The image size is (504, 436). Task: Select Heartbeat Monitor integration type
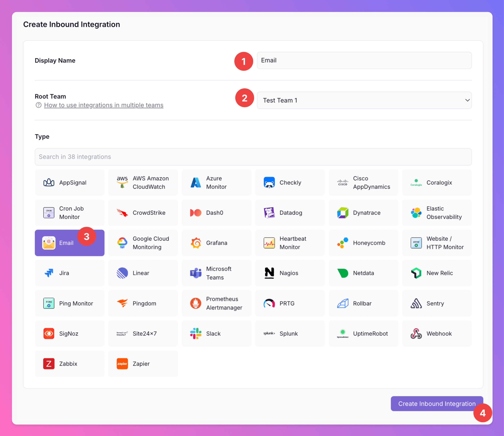289,243
